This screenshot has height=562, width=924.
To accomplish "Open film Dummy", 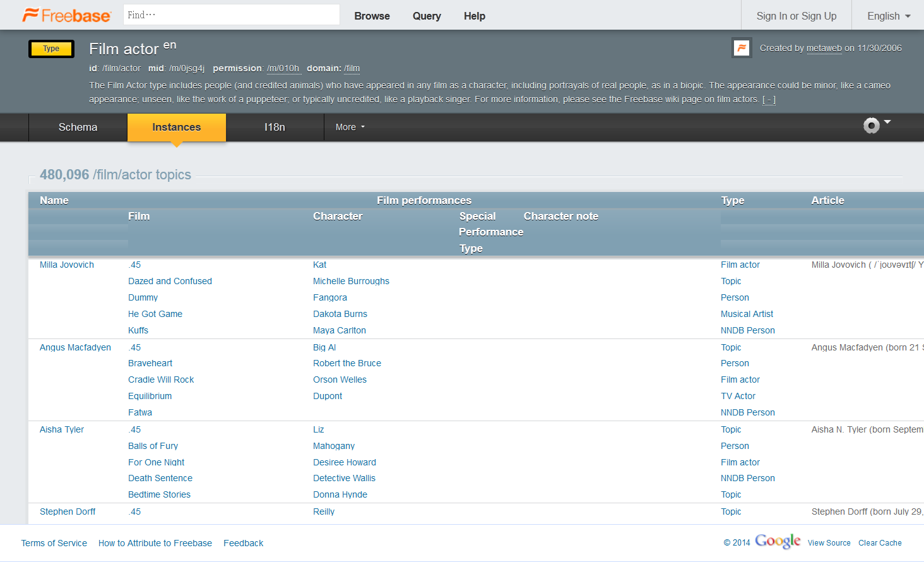I will click(143, 297).
